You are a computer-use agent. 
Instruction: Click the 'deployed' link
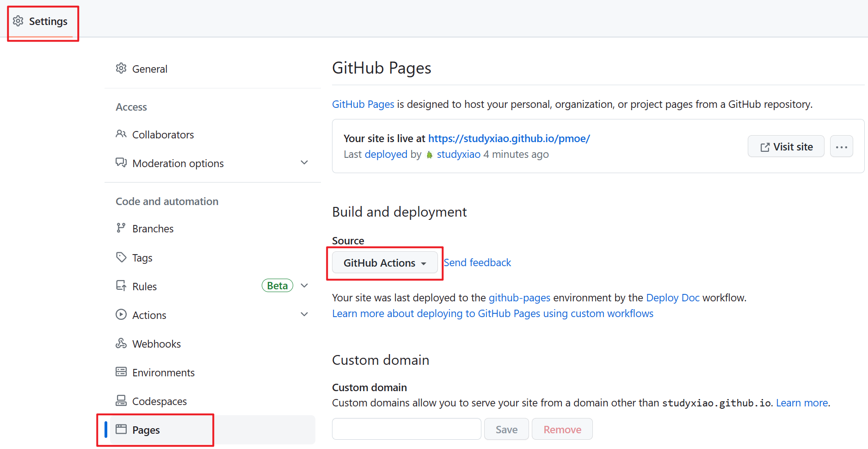(386, 154)
